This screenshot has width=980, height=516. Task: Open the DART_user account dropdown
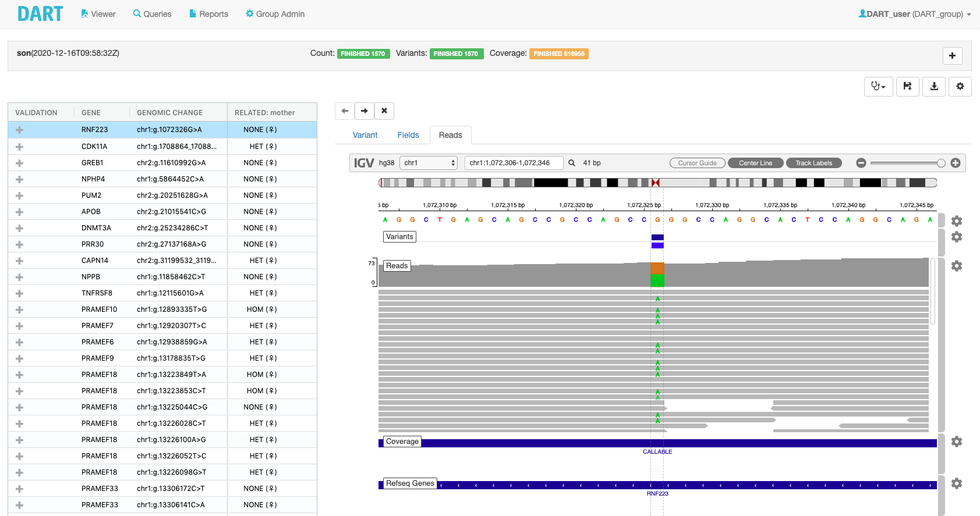click(914, 14)
